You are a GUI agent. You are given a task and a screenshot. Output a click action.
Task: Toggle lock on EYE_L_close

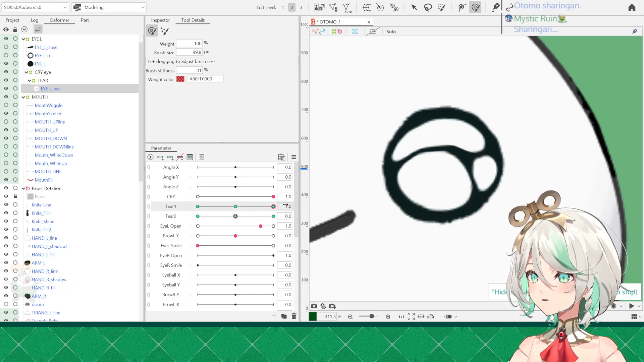click(x=15, y=47)
